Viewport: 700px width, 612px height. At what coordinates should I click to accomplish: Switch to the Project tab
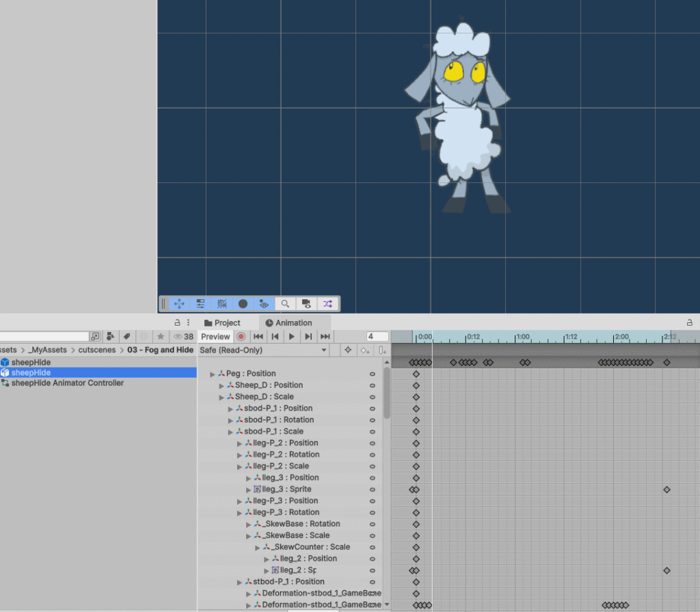tap(222, 323)
